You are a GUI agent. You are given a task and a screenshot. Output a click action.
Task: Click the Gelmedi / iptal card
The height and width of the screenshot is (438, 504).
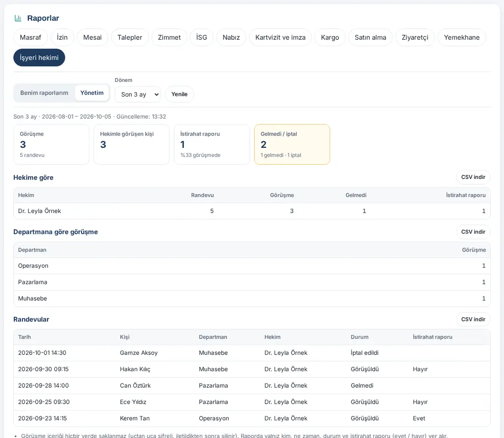click(x=292, y=145)
